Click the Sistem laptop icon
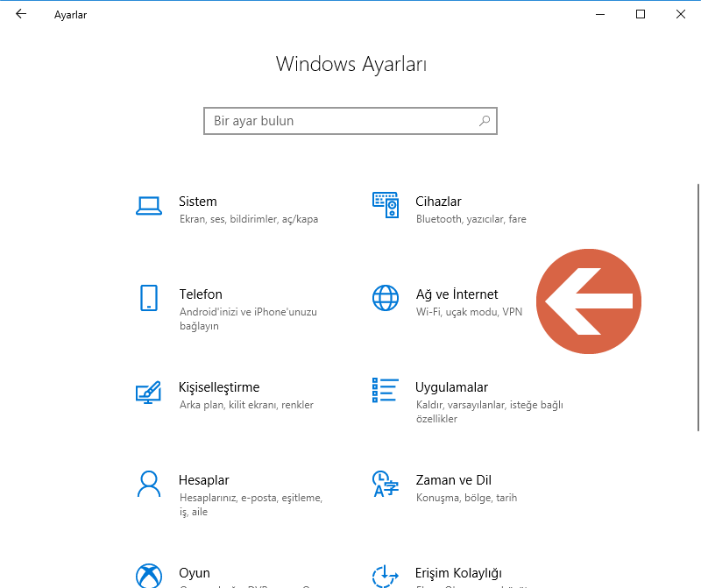This screenshot has height=588, width=701. point(149,206)
